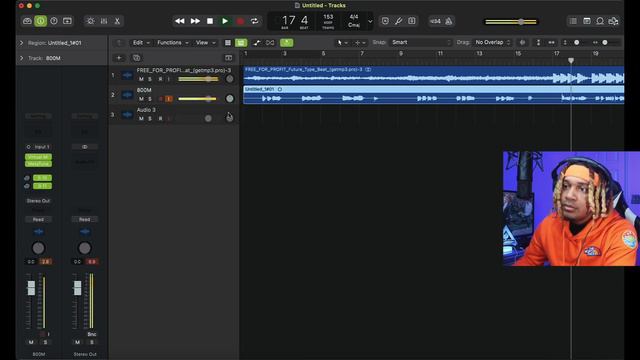640x360 pixels.
Task: Open the Toolbar toggle icon
Action: 67,21
